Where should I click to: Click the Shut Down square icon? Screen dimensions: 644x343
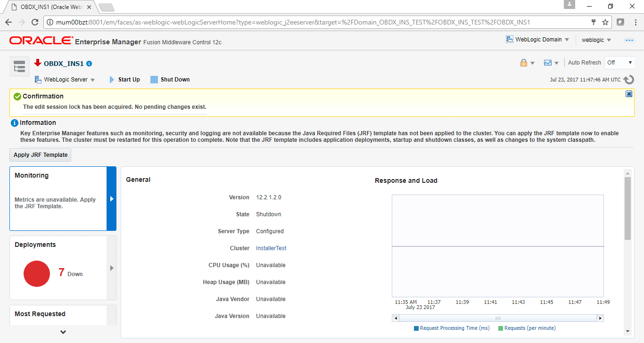(154, 80)
